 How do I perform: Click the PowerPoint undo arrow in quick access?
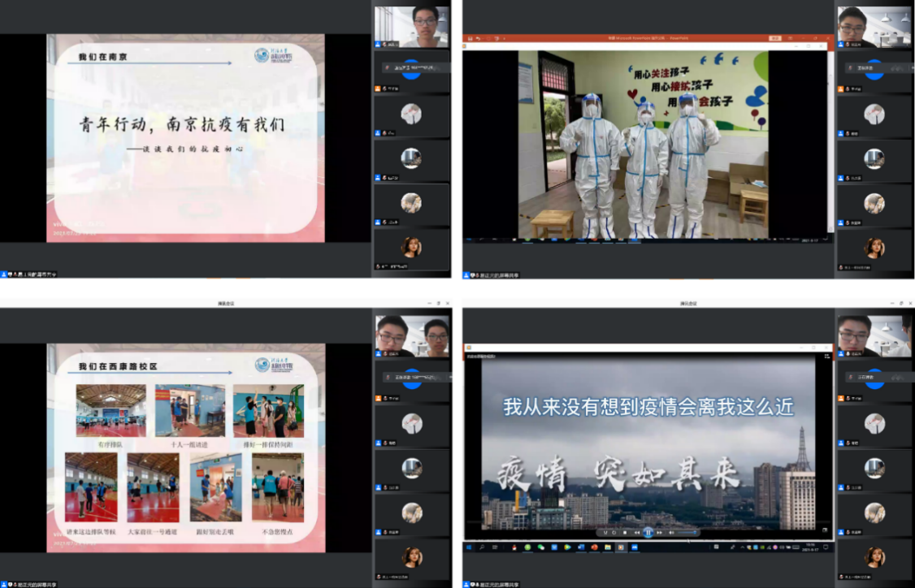coord(479,38)
